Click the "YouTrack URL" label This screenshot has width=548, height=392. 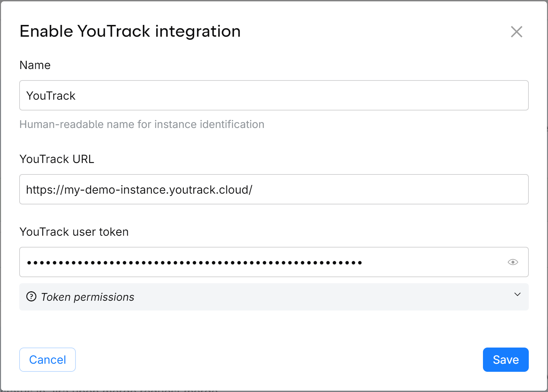[57, 159]
